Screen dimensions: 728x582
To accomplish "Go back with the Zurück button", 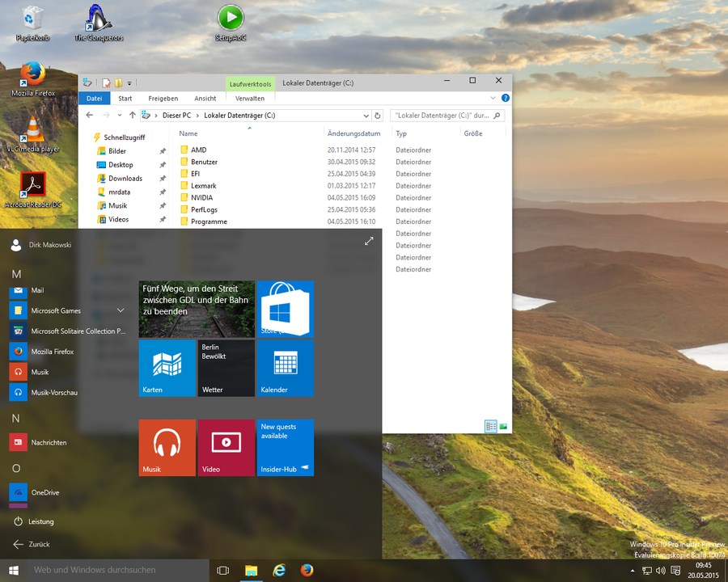I will [x=32, y=544].
